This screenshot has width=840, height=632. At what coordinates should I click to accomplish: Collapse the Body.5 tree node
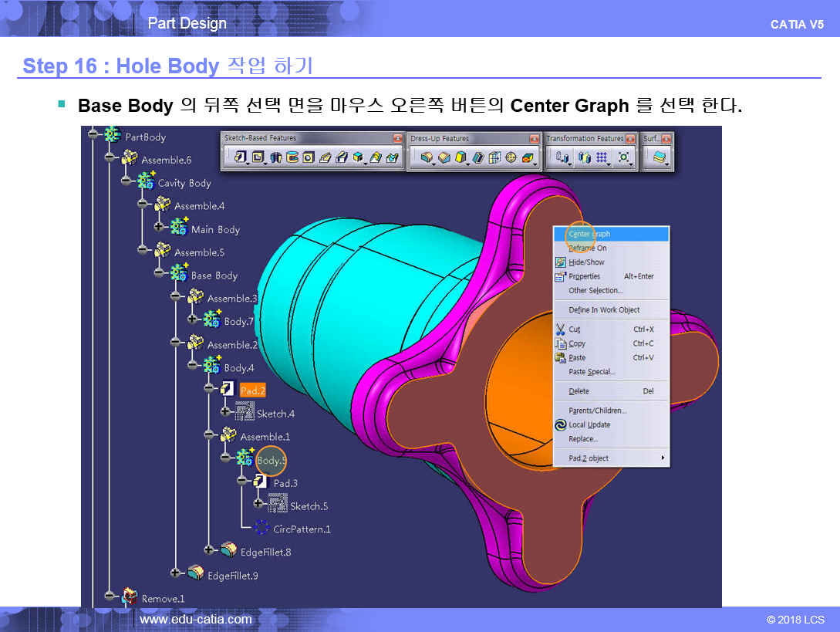[226, 458]
